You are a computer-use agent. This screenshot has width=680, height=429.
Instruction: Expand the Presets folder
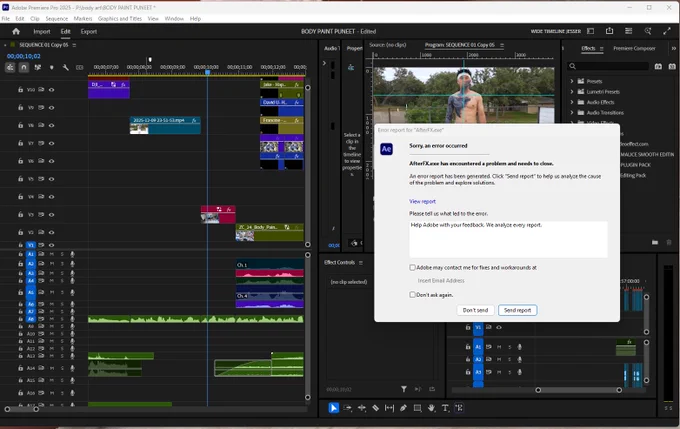tap(572, 81)
